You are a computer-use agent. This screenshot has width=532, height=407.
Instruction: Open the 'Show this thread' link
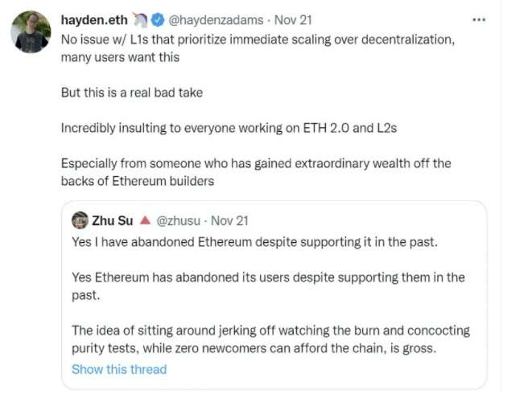(119, 369)
